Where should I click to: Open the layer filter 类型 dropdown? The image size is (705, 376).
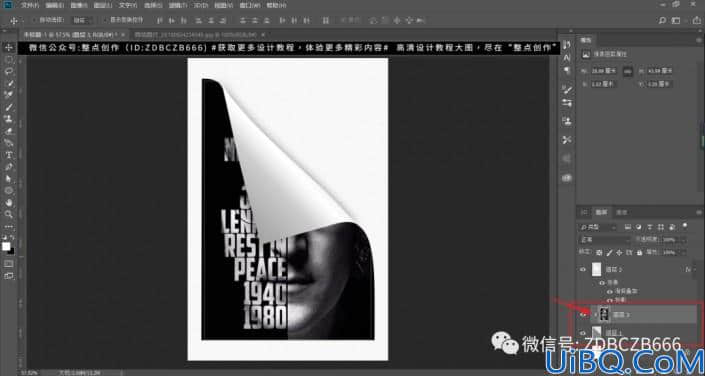(x=598, y=228)
